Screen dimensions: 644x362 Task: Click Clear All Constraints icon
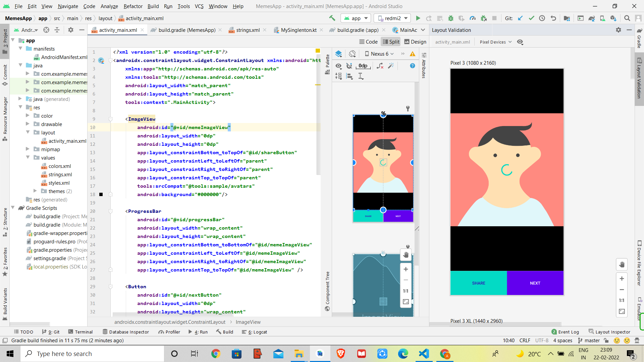(380, 66)
